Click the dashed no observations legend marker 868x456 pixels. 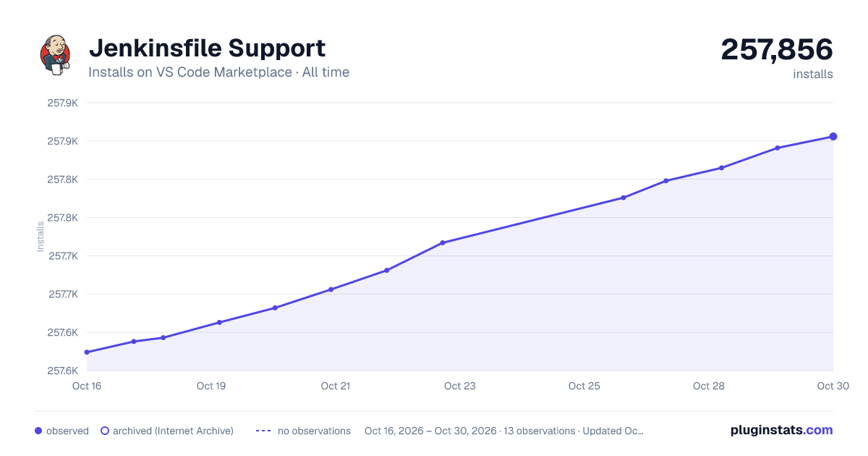tap(263, 431)
